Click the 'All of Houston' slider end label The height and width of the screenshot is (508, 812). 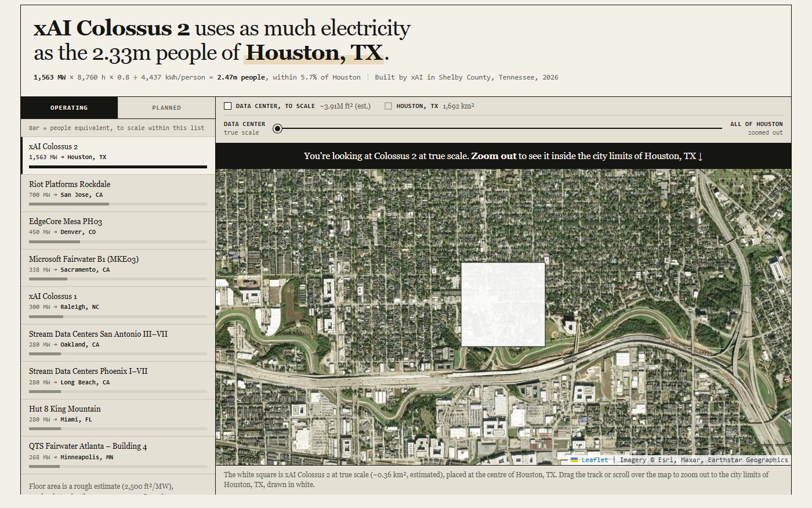pos(756,128)
